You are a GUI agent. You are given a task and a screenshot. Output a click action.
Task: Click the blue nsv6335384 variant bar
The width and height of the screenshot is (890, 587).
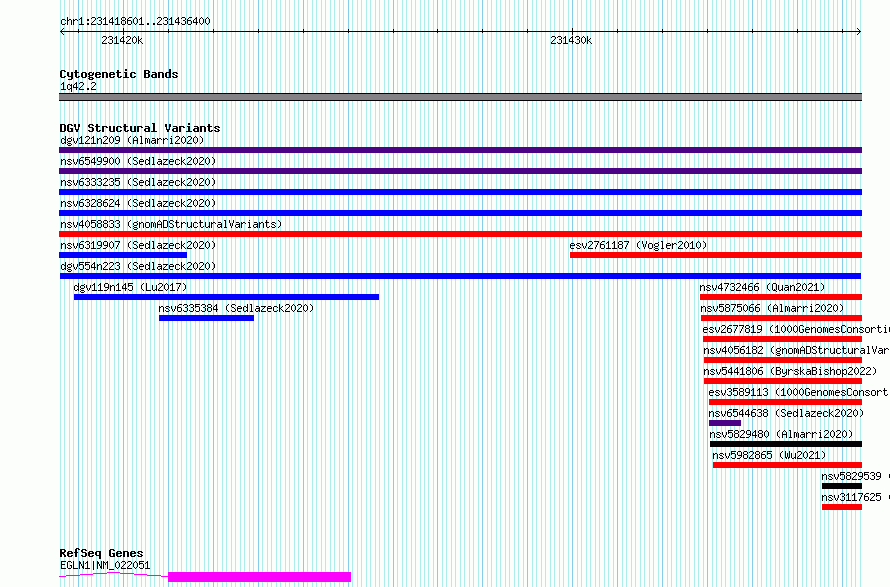click(x=206, y=318)
